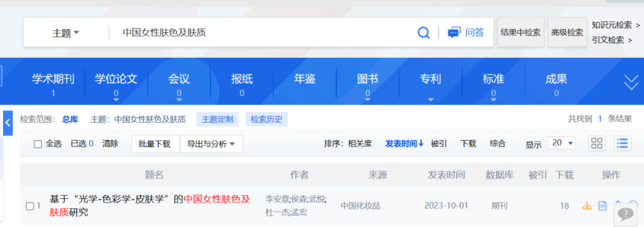Open the 主题 search field dropdown
Image resolution: width=644 pixels, height=227 pixels.
[66, 33]
